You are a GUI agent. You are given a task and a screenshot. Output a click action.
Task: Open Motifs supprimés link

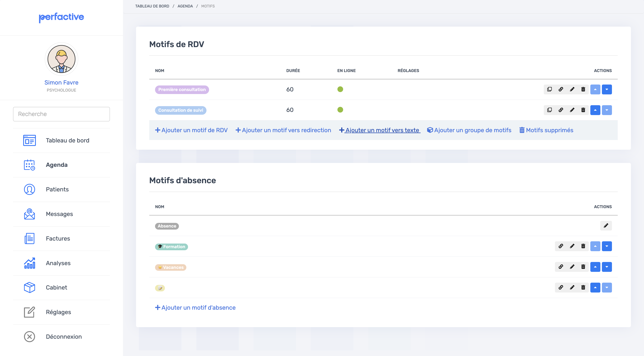coord(546,130)
